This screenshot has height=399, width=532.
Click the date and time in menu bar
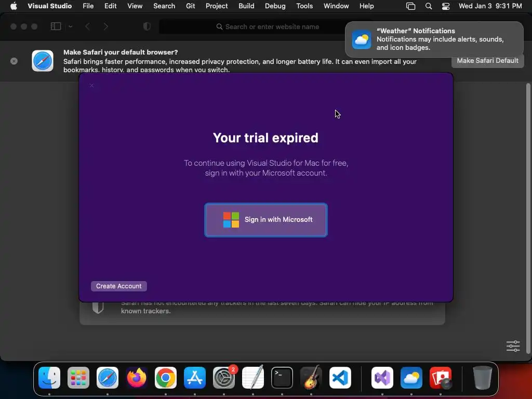click(x=490, y=6)
